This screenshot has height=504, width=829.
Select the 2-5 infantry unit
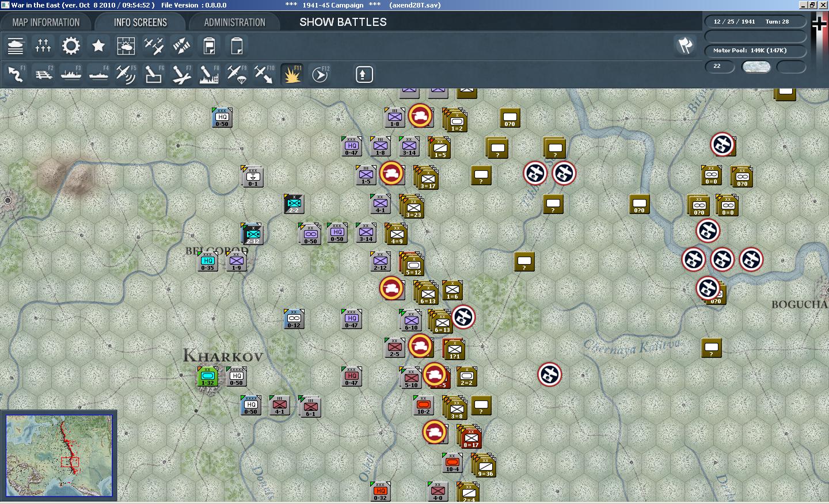click(395, 348)
